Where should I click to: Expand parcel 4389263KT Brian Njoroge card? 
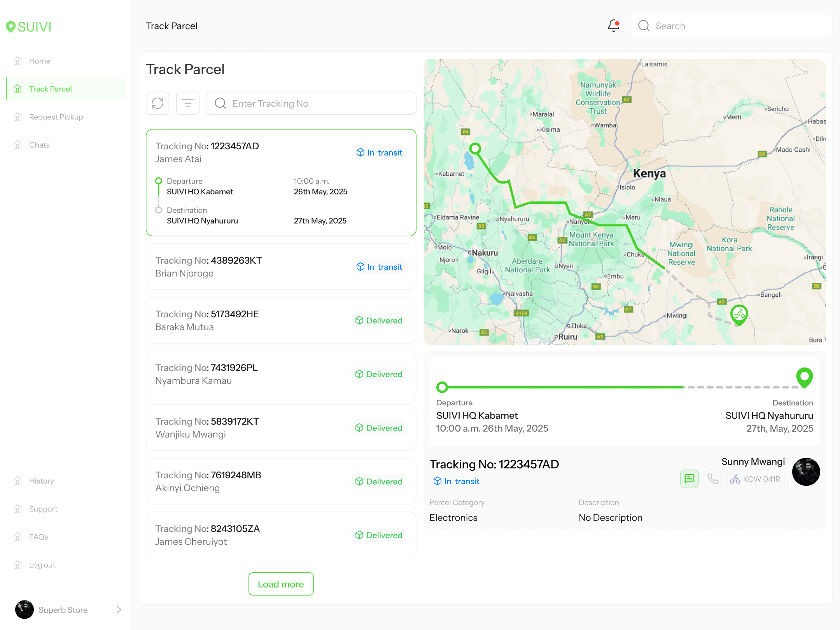tap(281, 267)
